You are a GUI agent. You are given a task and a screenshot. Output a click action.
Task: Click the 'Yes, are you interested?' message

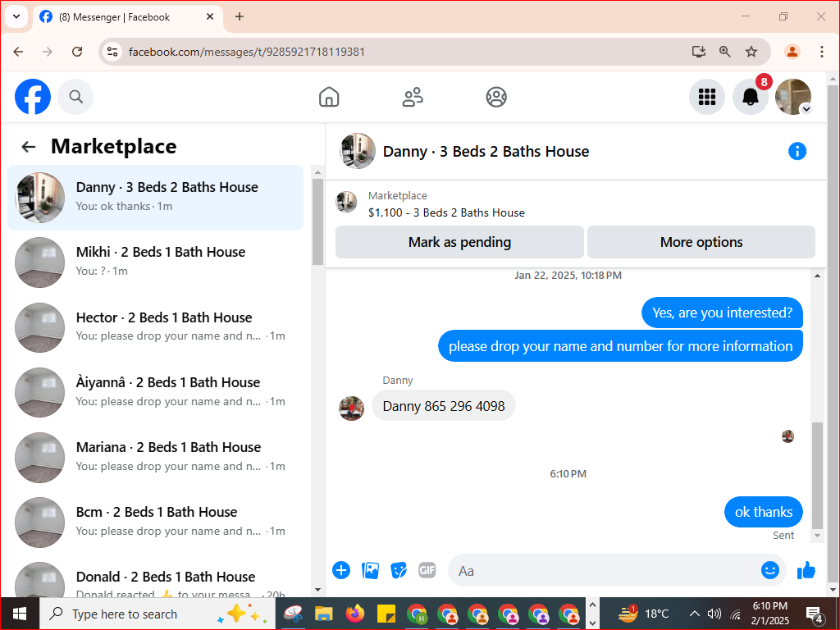point(722,313)
